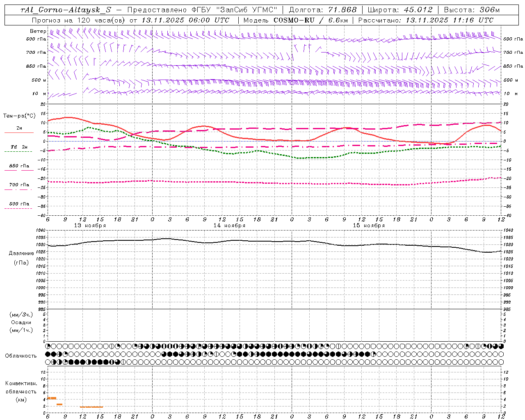
Task: Click the (мм/1ч.) precipitation unit label
Action: coord(21,330)
